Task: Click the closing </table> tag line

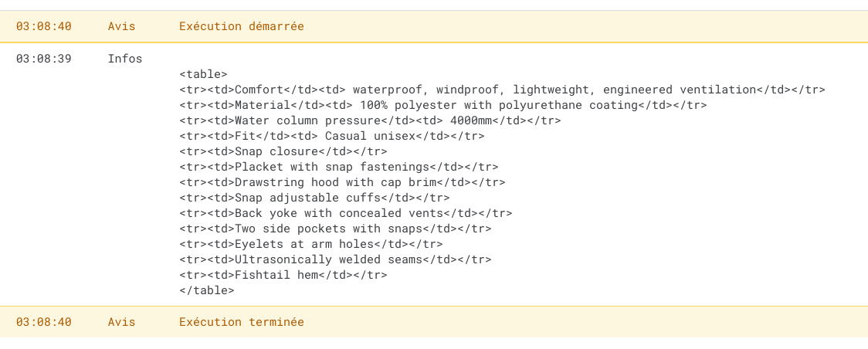Action: pos(206,290)
